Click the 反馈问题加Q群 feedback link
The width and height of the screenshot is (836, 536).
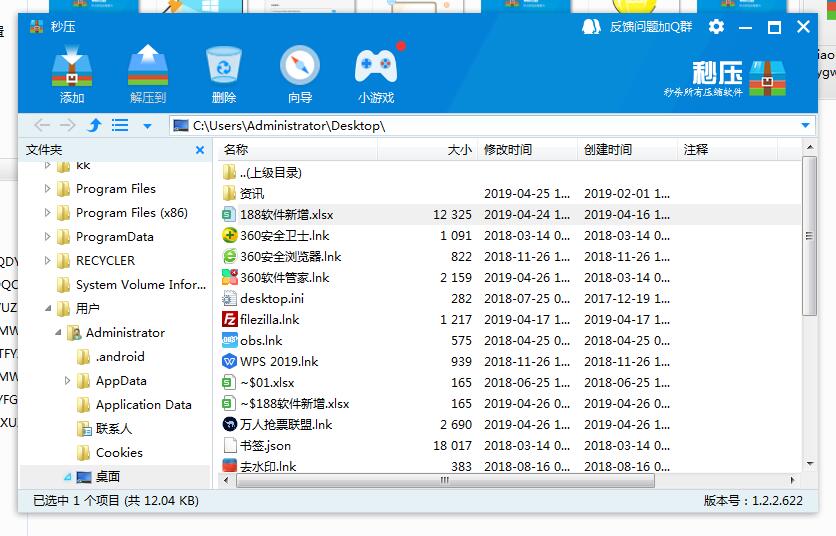point(650,27)
